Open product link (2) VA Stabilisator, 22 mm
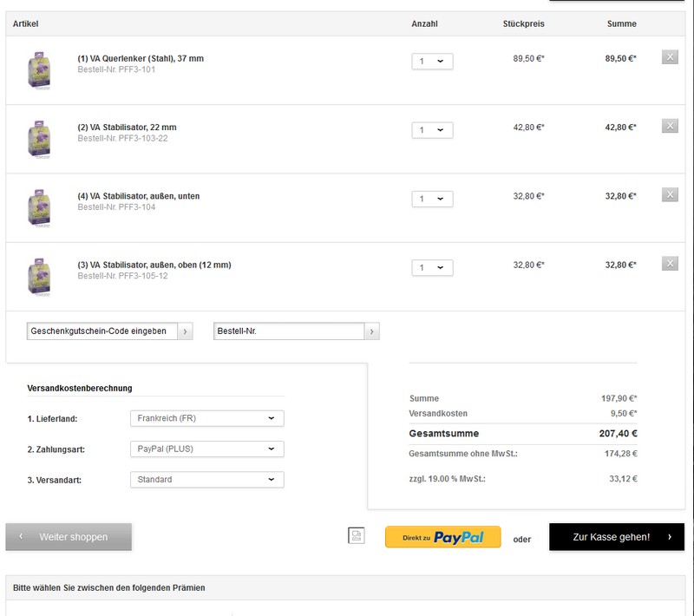This screenshot has height=616, width=694. tap(127, 128)
